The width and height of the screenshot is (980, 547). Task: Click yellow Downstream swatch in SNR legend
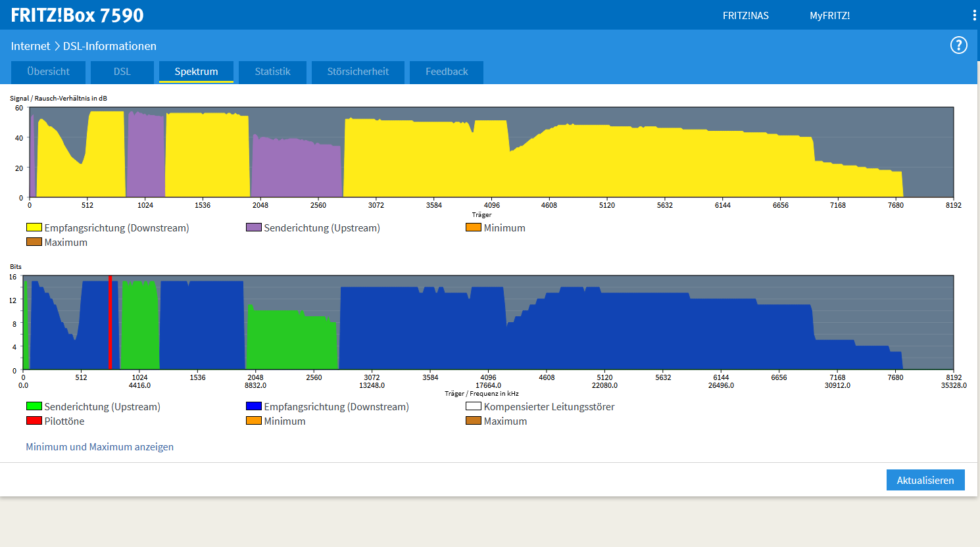[34, 227]
